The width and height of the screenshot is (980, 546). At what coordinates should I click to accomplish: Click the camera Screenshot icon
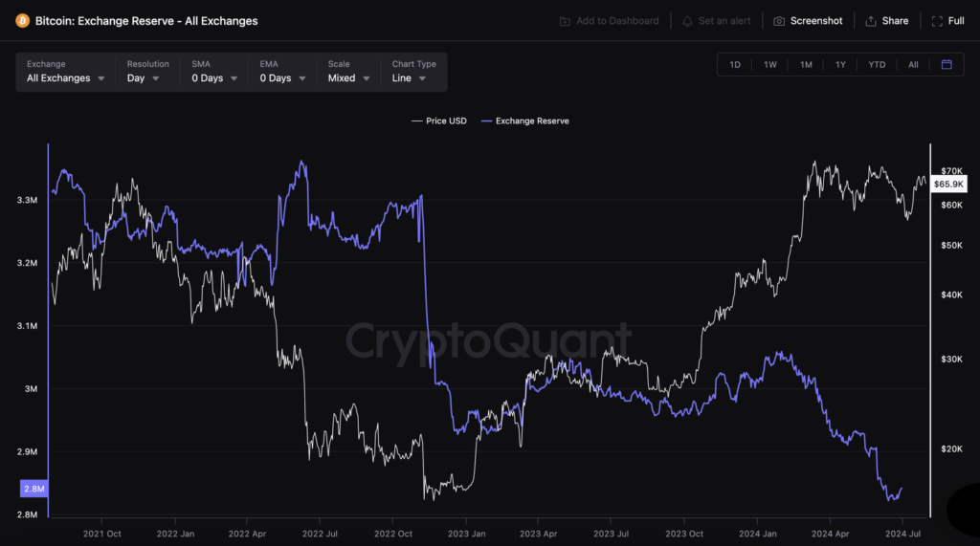[779, 21]
